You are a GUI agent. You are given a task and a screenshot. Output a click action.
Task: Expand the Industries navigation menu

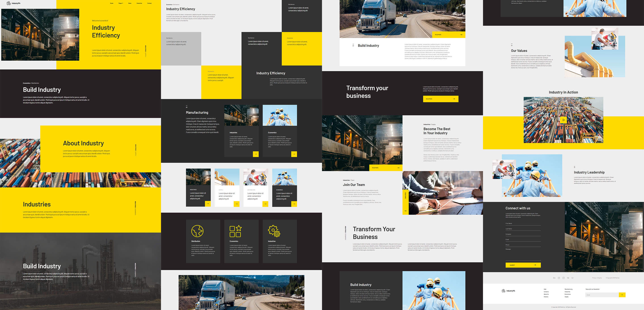coord(139,3)
